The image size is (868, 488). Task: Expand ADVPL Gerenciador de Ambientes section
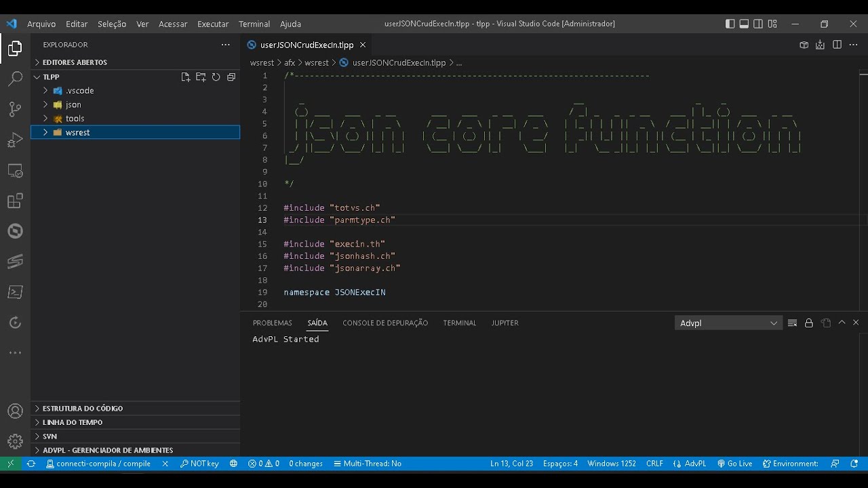(135, 450)
